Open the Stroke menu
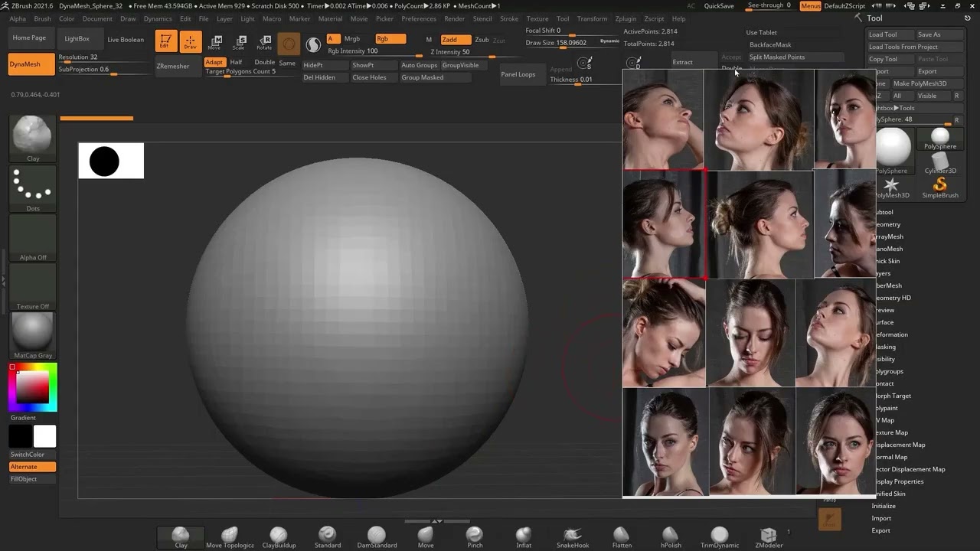The height and width of the screenshot is (551, 980). click(509, 18)
